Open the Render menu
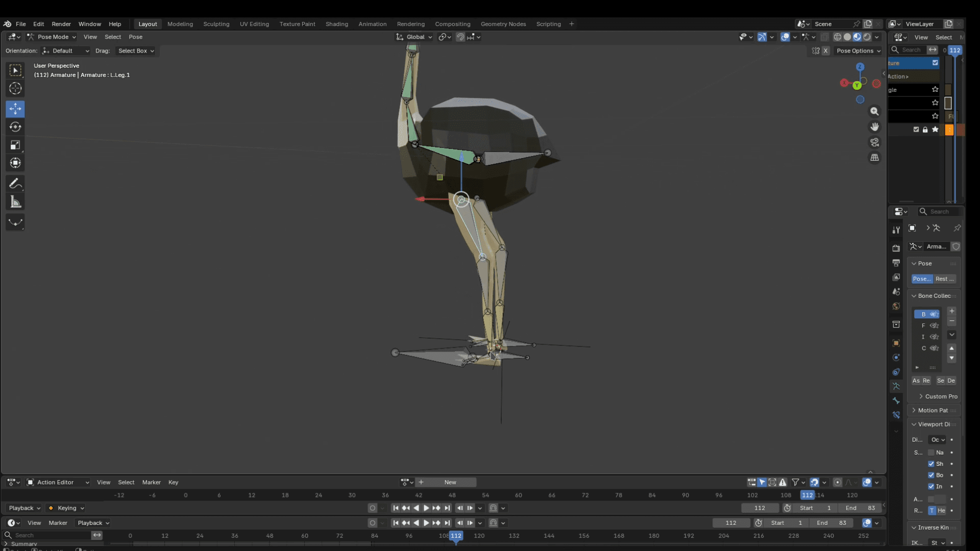The height and width of the screenshot is (551, 980). tap(61, 24)
